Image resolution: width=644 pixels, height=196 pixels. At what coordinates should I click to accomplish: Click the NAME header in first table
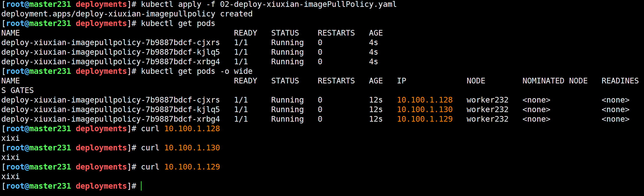coord(11,33)
